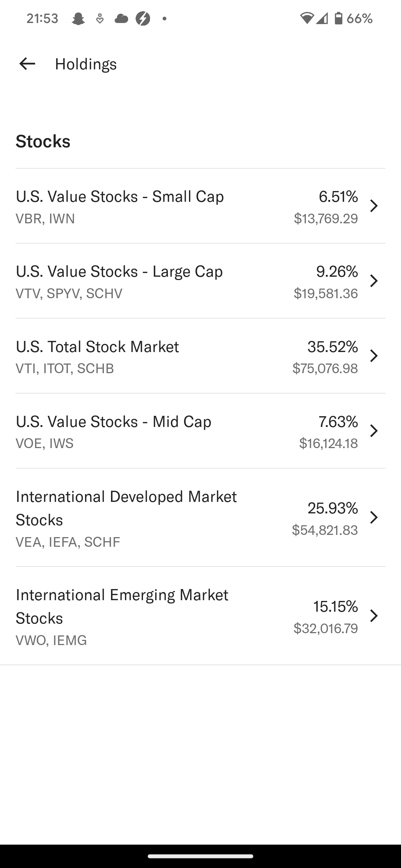Tap the Wi-Fi signal icon
401x868 pixels.
click(307, 18)
